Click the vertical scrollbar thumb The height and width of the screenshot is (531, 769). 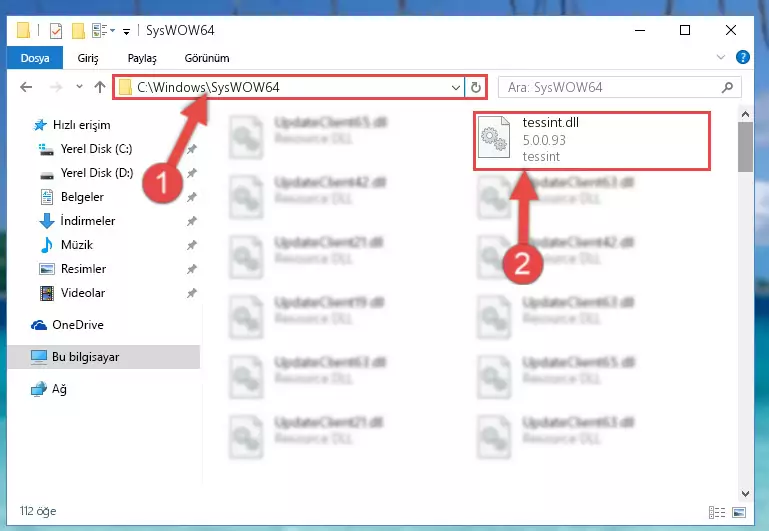(745, 147)
